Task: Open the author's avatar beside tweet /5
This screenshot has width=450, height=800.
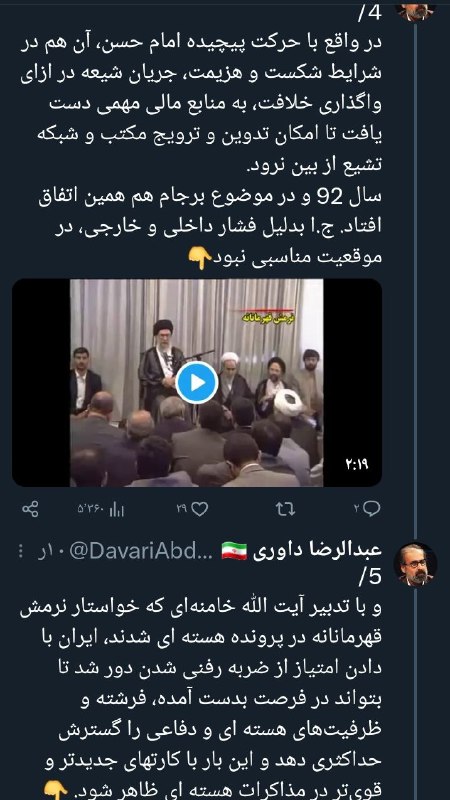Action: click(x=415, y=564)
